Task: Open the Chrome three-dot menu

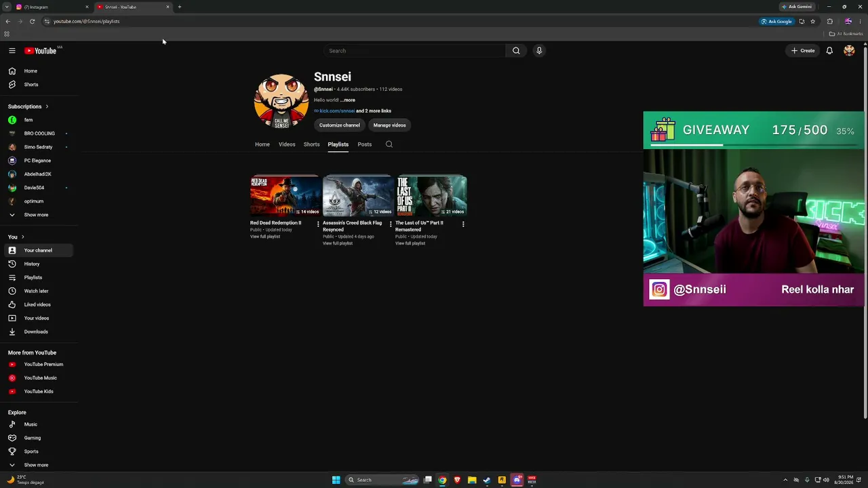Action: [x=861, y=22]
